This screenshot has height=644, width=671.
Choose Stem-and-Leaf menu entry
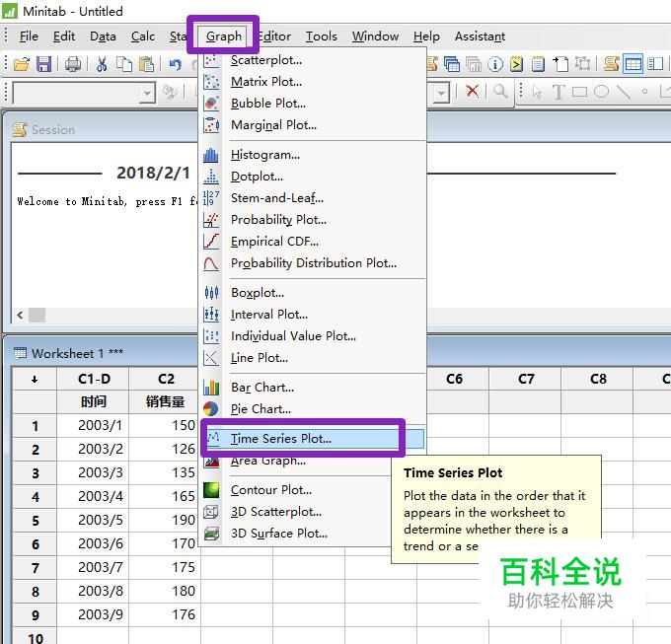click(313, 198)
